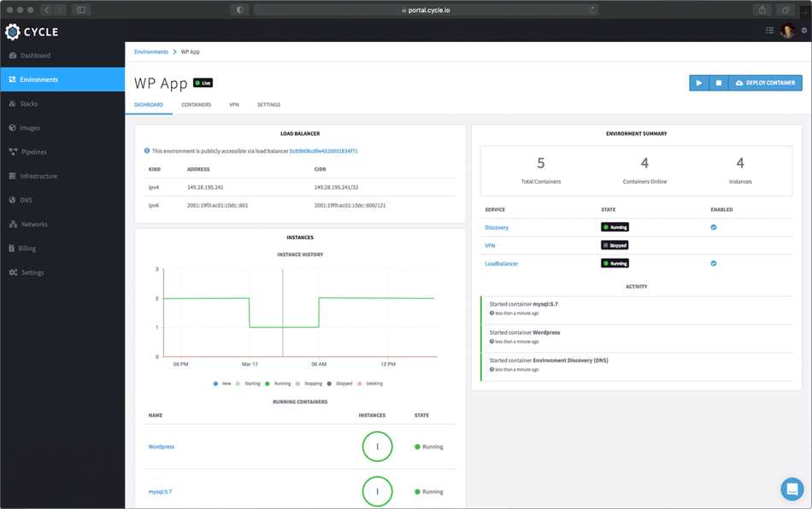Screen dimensions: 812x509
Task: Open the Infrastructure section
Action: coord(44,175)
